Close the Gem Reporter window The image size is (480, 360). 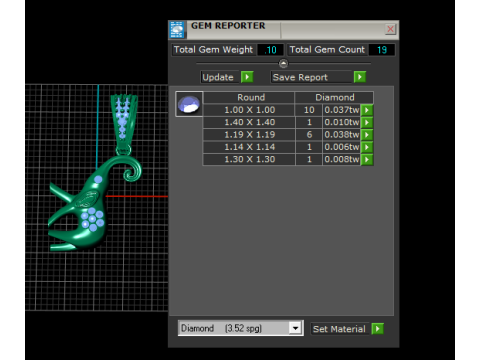click(x=390, y=29)
